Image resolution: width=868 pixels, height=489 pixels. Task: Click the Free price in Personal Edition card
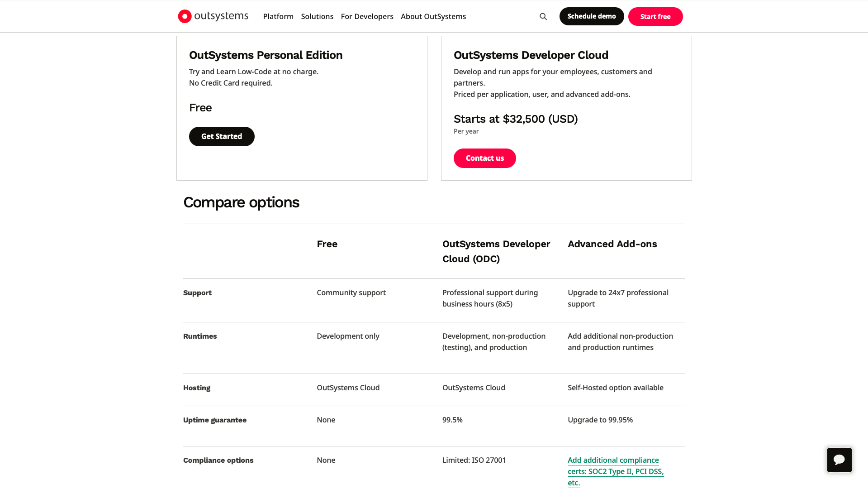pyautogui.click(x=200, y=108)
